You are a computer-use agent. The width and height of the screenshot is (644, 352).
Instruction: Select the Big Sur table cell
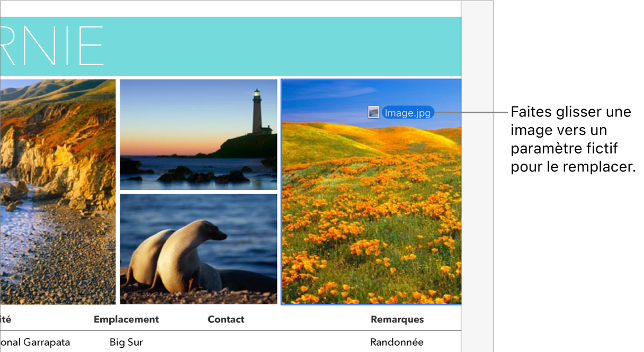126,342
